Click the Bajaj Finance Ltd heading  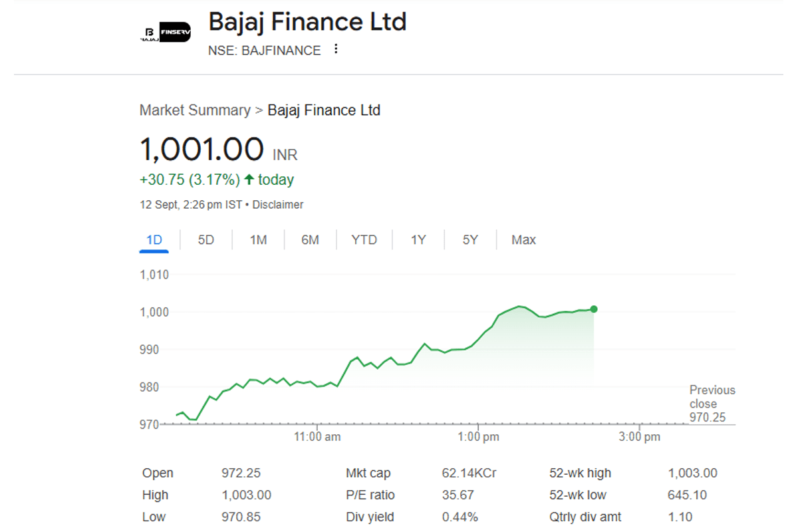307,22
